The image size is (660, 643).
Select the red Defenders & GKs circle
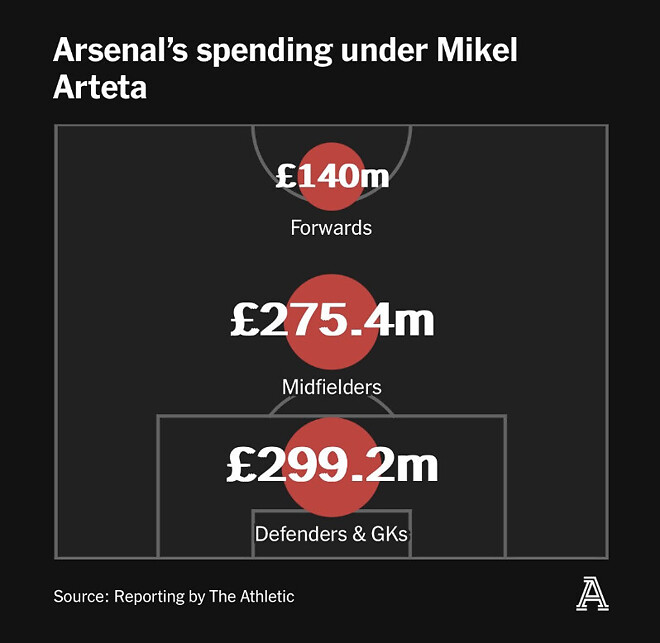[x=332, y=467]
